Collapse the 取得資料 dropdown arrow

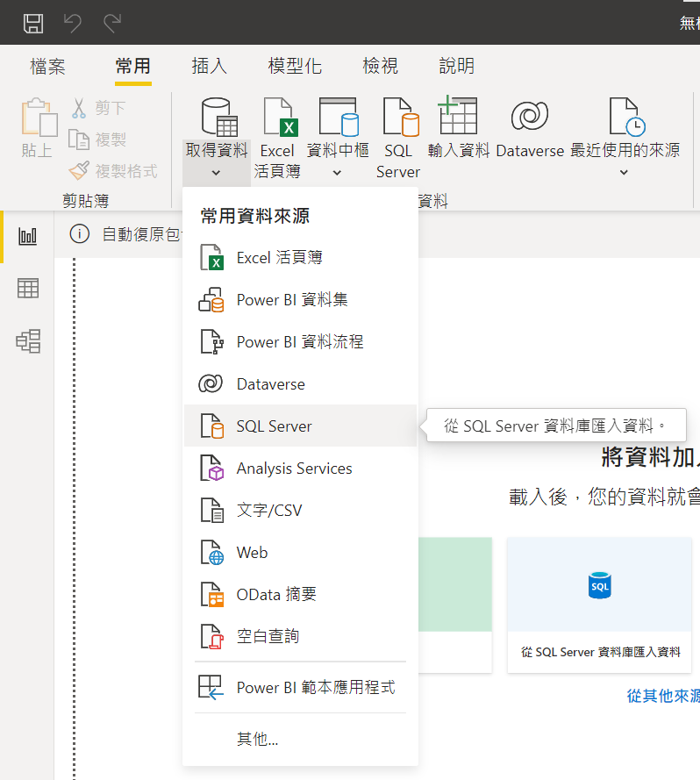pos(216,173)
